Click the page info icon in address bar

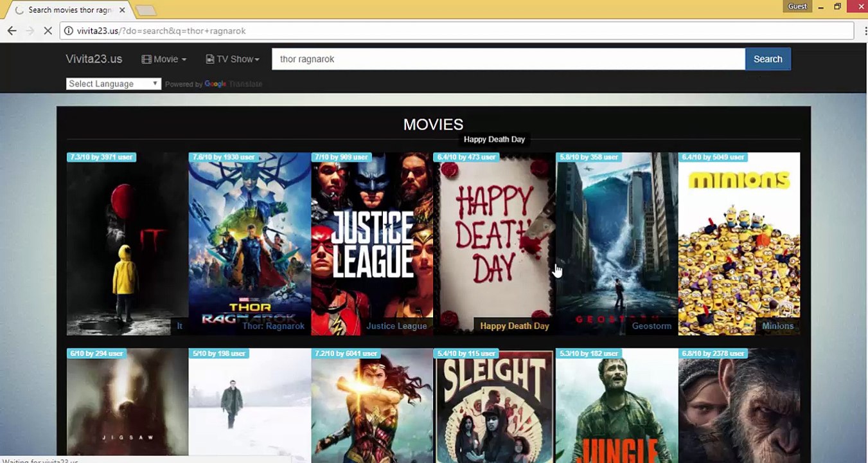[x=69, y=31]
